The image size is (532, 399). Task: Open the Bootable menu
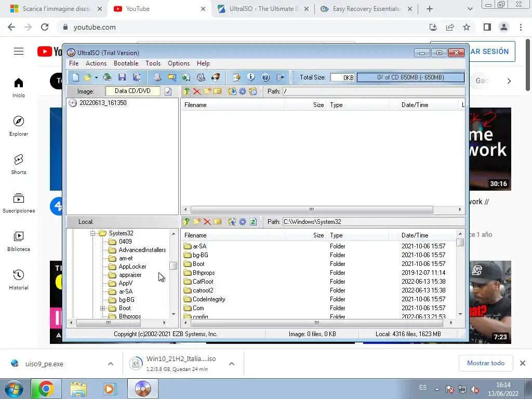126,63
